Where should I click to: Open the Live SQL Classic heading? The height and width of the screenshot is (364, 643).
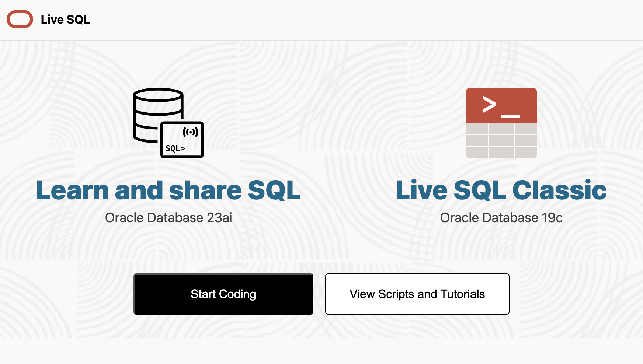(x=501, y=190)
